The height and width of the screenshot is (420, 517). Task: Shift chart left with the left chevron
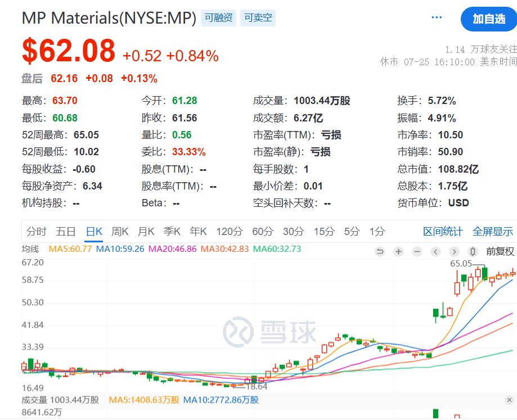[435, 252]
